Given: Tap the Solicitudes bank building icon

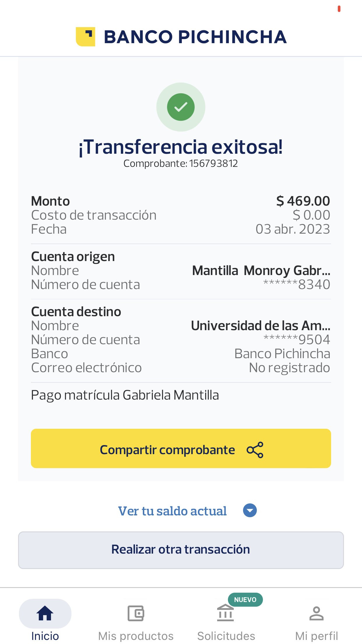Looking at the screenshot, I should pyautogui.click(x=225, y=613).
